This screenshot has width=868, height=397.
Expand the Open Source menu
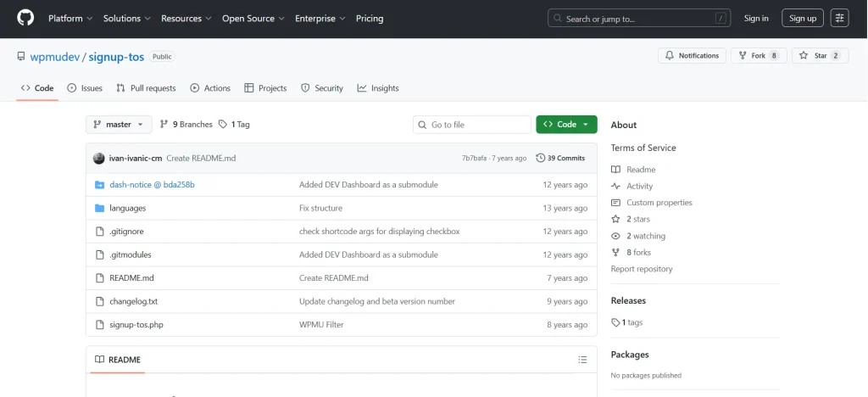coord(253,18)
